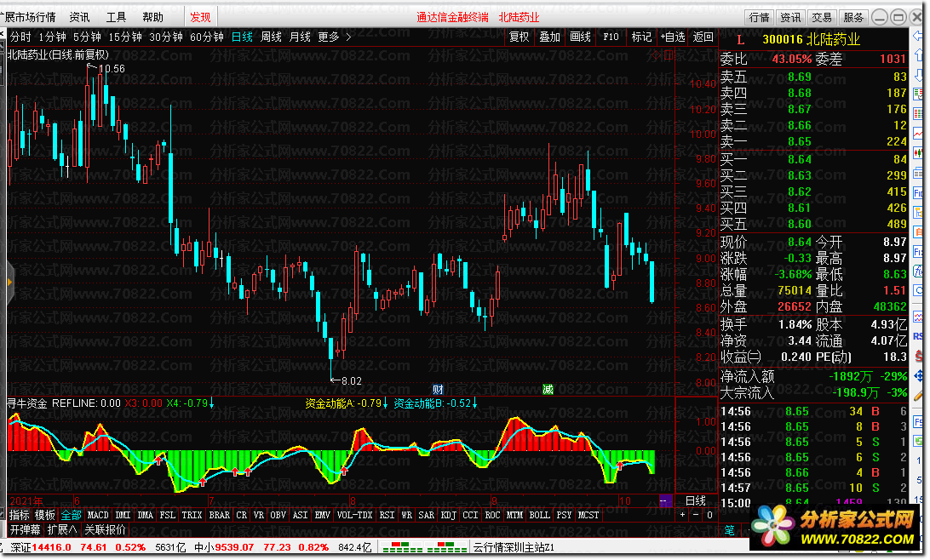Viewport: 930px width, 560px height.
Task: Select the MACD indicator tab
Action: pos(99,515)
